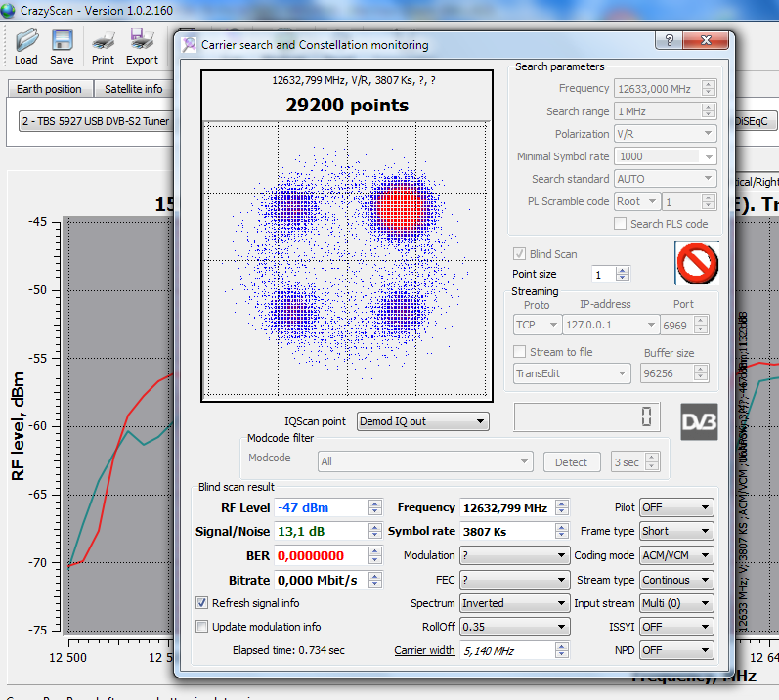Click the Bitrate spinner arrows
The image size is (779, 700).
tap(375, 580)
